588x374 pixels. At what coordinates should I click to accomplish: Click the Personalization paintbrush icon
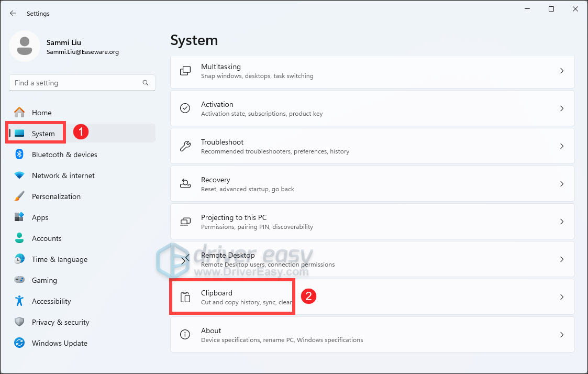[19, 196]
